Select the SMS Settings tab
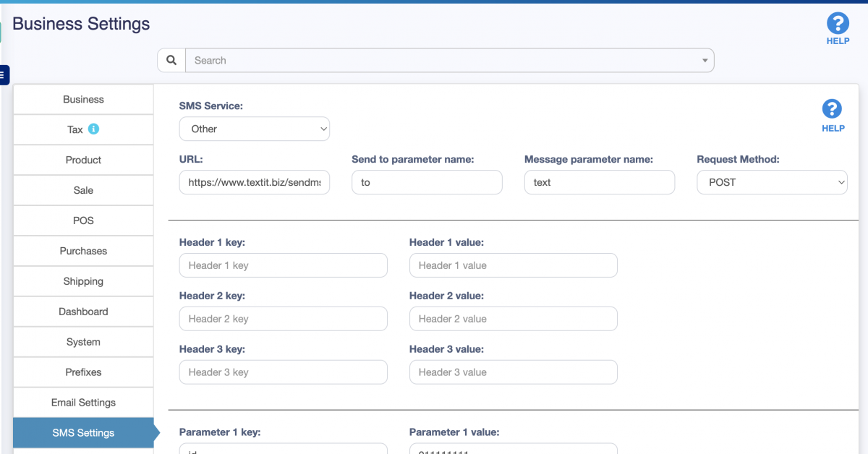Viewport: 868px width, 454px height. [x=83, y=434]
